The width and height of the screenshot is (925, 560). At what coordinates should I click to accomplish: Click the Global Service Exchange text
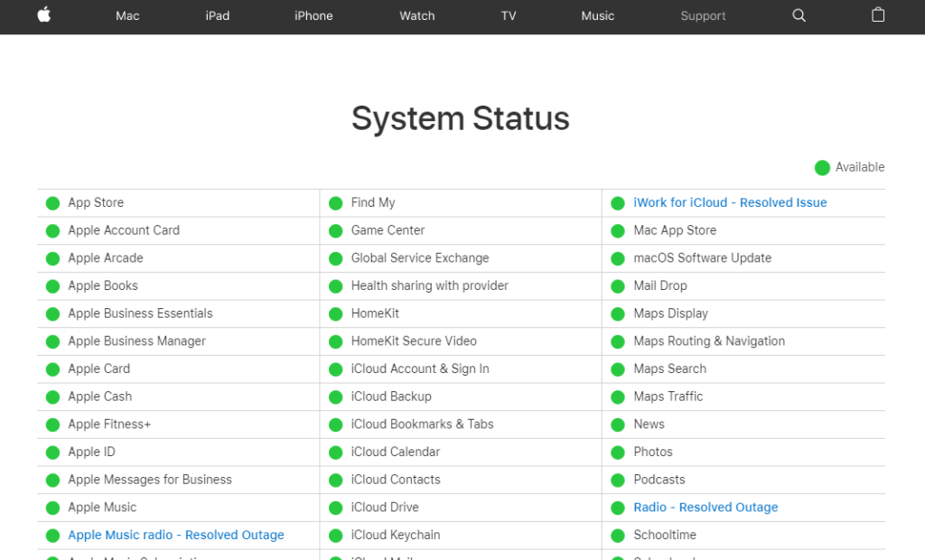(420, 258)
